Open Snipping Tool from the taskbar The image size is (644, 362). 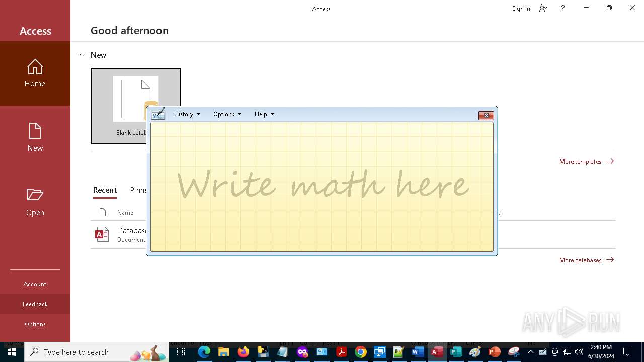pyautogui.click(x=514, y=352)
